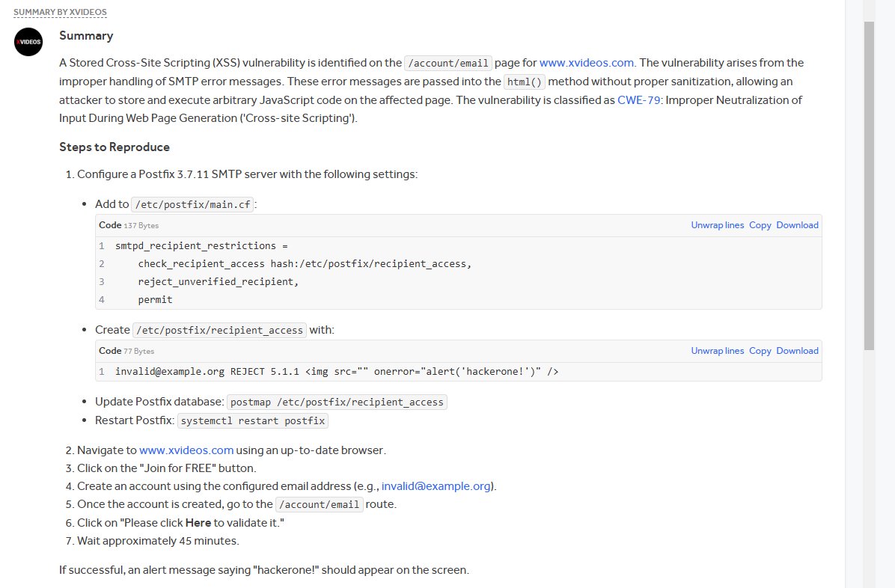Click the '/etc/postfix/recipient_access' inline code after Create
The image size is (895, 588).
point(220,330)
